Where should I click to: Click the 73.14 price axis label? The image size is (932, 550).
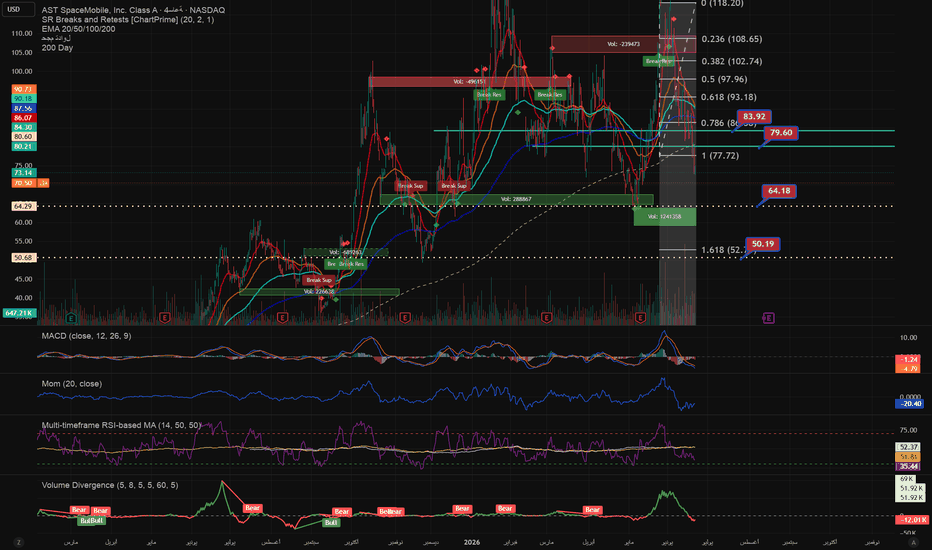click(x=23, y=173)
